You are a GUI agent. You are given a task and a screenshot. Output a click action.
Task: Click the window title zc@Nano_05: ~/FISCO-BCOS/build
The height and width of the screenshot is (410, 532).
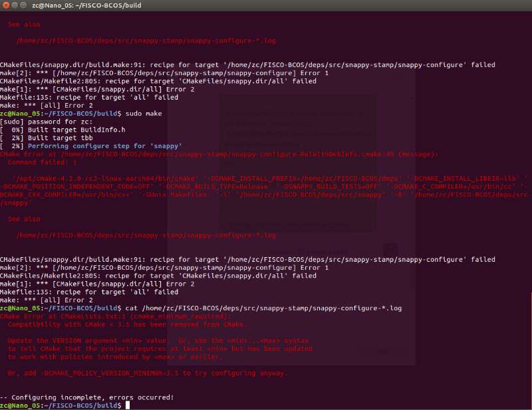(x=86, y=5)
